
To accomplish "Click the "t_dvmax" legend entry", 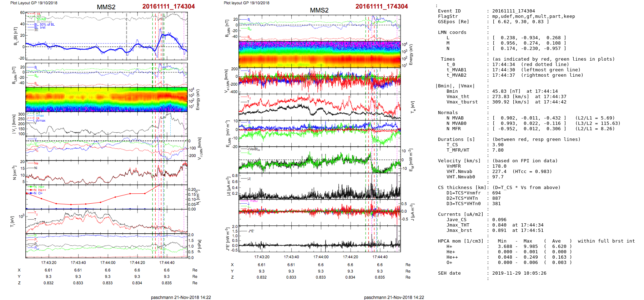I will (x=40, y=121).
